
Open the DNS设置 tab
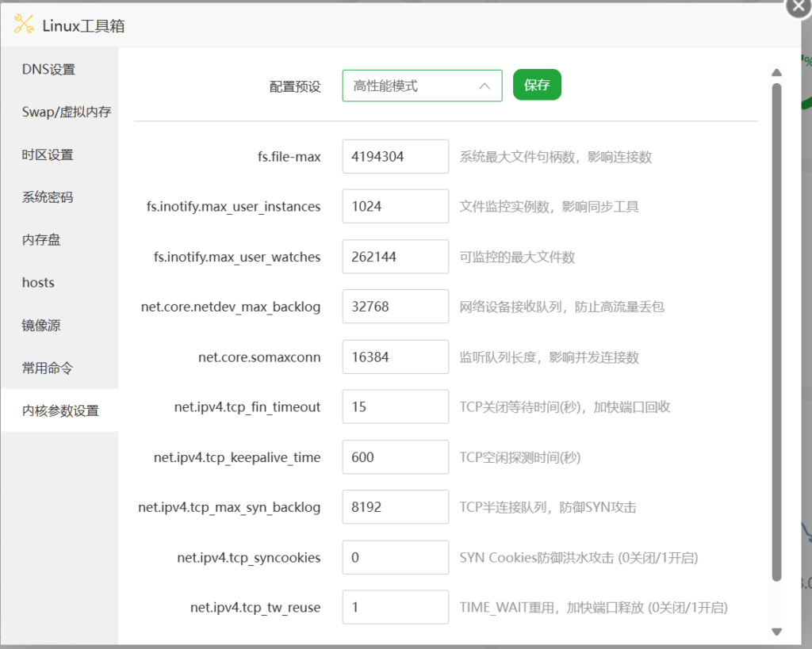pos(48,70)
